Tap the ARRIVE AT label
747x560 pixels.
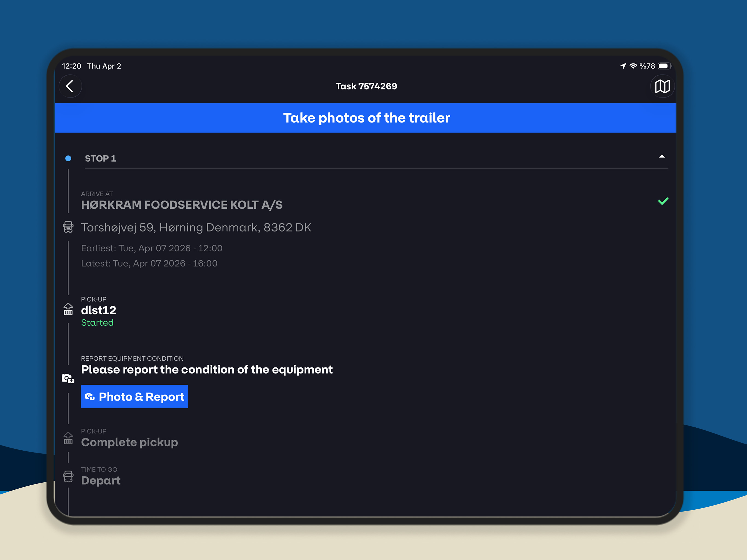tap(97, 194)
